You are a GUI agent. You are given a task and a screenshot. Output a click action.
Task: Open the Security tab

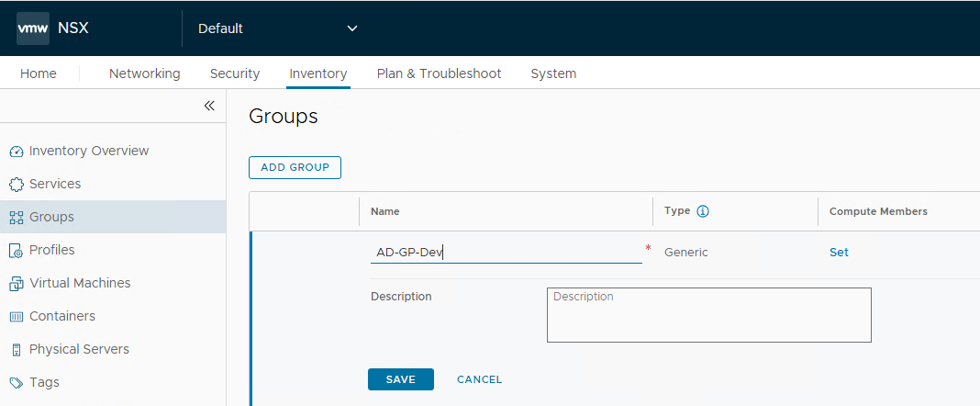click(234, 73)
